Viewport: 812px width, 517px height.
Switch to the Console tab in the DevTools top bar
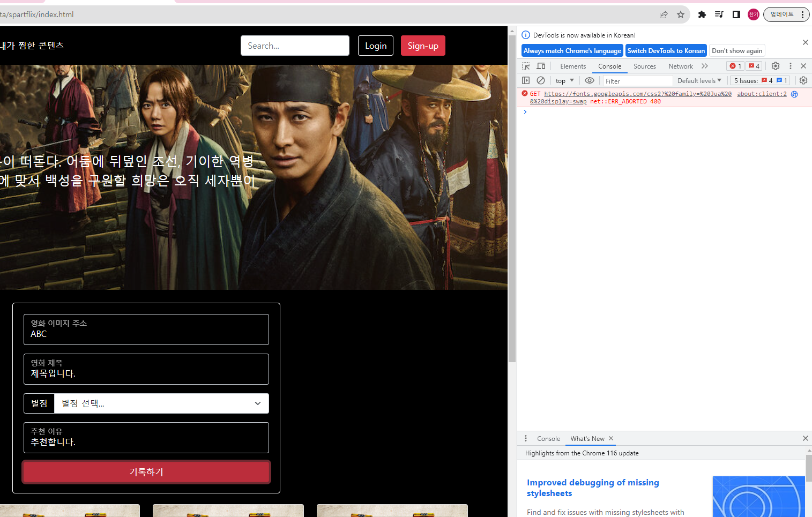tap(609, 66)
